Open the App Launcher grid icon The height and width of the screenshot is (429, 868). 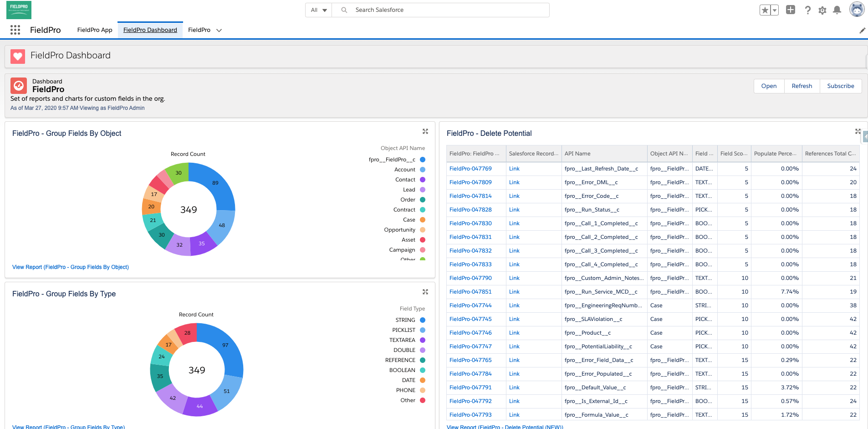coord(15,30)
